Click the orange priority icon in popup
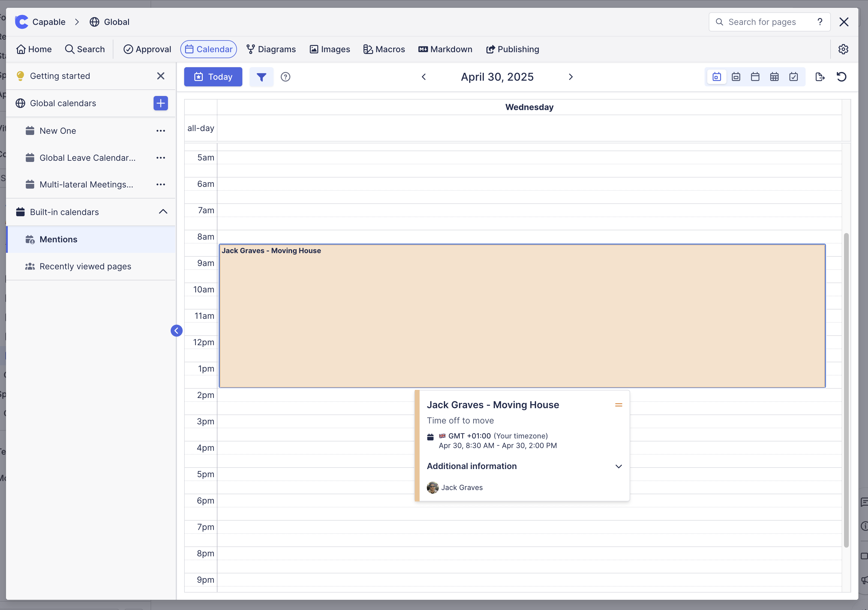This screenshot has width=868, height=610. (x=618, y=405)
